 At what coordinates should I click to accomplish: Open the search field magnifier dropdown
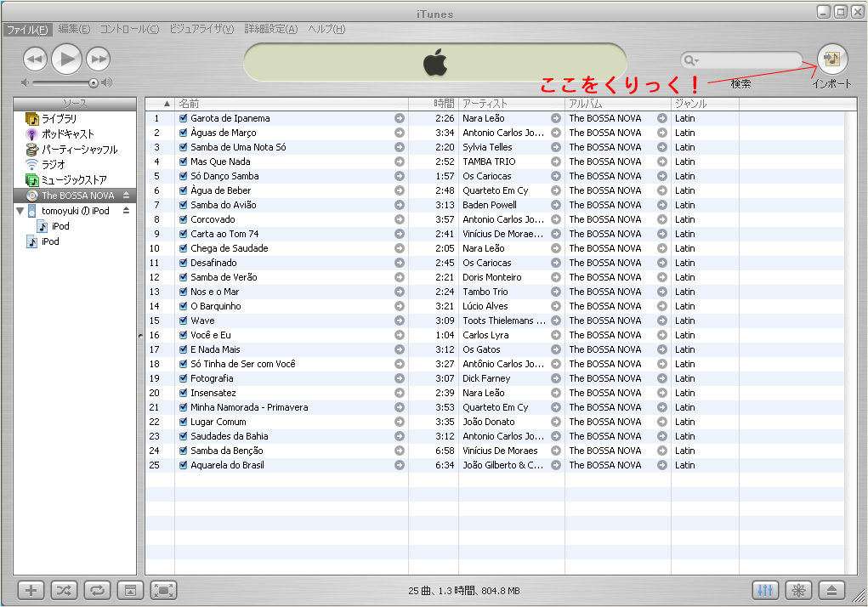(x=691, y=60)
